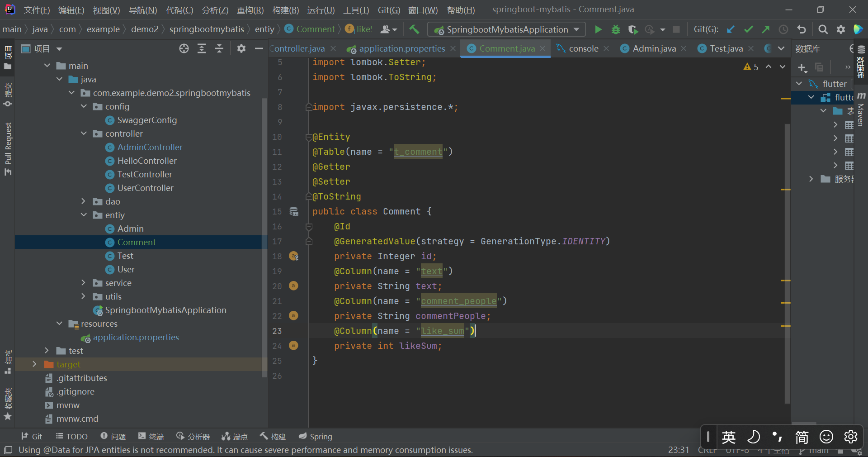Click Git push arrow icon
This screenshot has height=457, width=868.
pyautogui.click(x=766, y=29)
